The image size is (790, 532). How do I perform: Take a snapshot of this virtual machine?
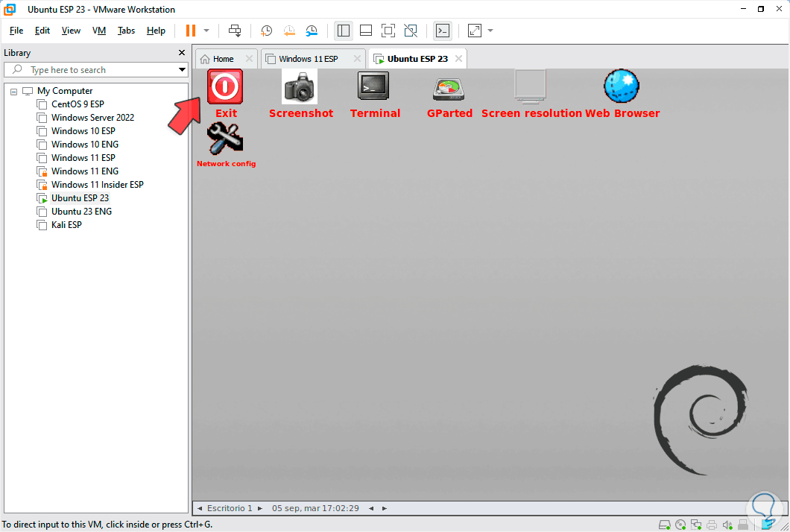(x=266, y=31)
